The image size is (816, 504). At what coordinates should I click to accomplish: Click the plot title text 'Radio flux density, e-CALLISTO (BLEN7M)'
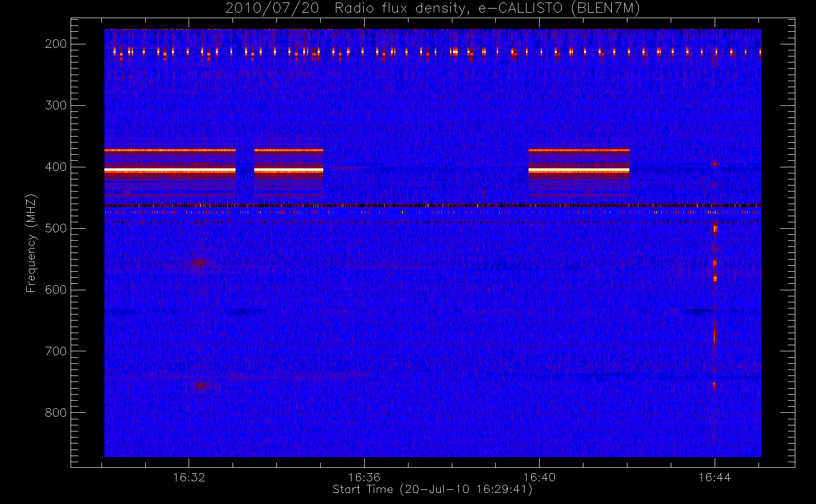coord(487,8)
